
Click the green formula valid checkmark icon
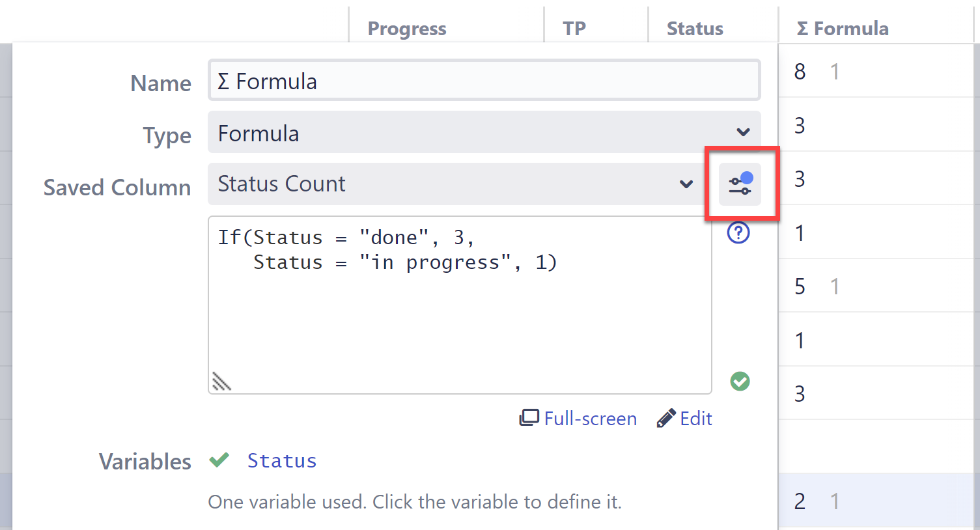tap(740, 381)
